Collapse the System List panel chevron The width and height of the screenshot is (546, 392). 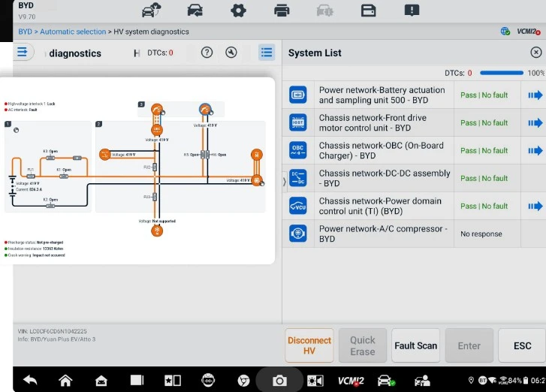285,181
